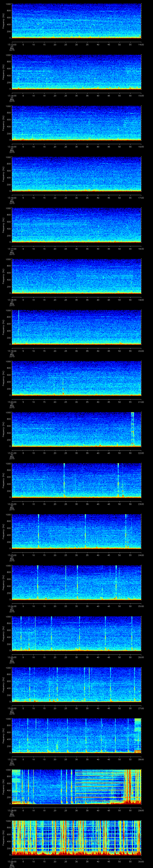The height and width of the screenshot is (868, 153).
Task: Select the spectrogram panel for minute 13:13:00
Action: pyautogui.click(x=76, y=21)
